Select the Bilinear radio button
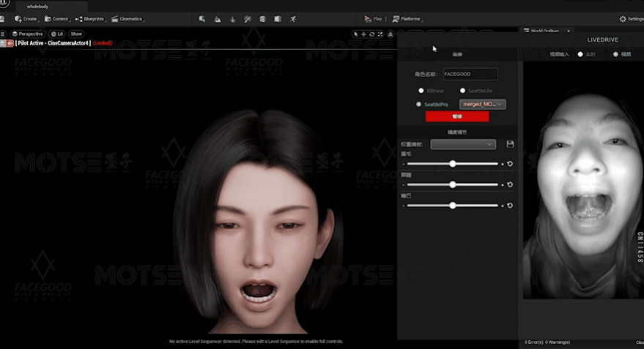 pyautogui.click(x=421, y=91)
